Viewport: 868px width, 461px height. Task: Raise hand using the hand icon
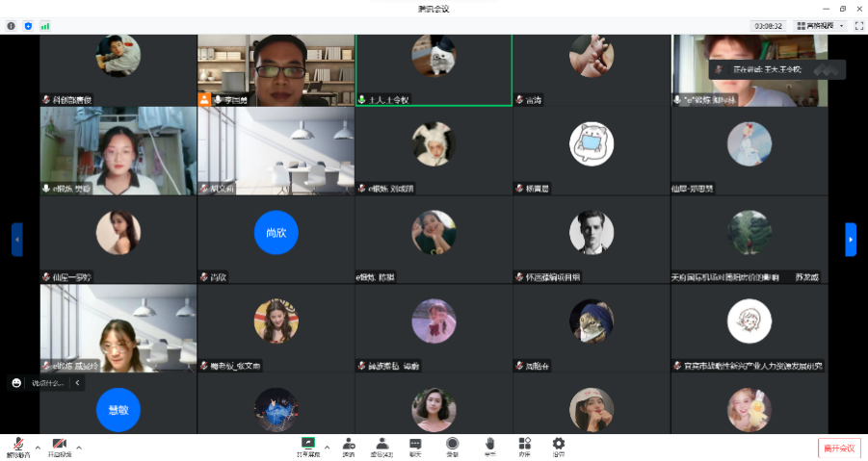[489, 445]
